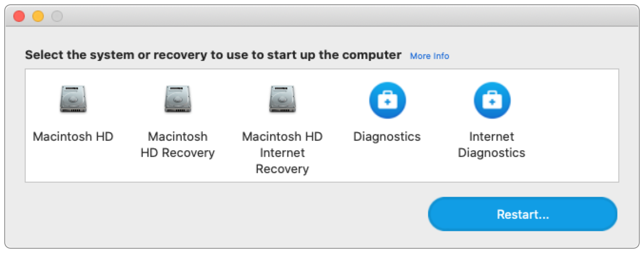Open the More Info link
The height and width of the screenshot is (253, 644).
point(429,56)
